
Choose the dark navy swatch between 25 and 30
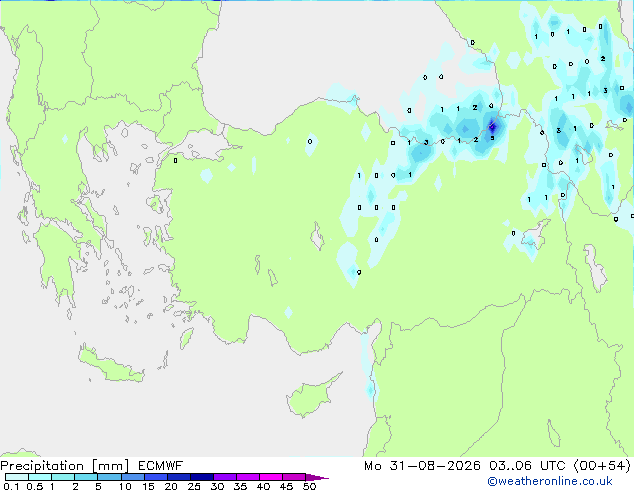202,477
